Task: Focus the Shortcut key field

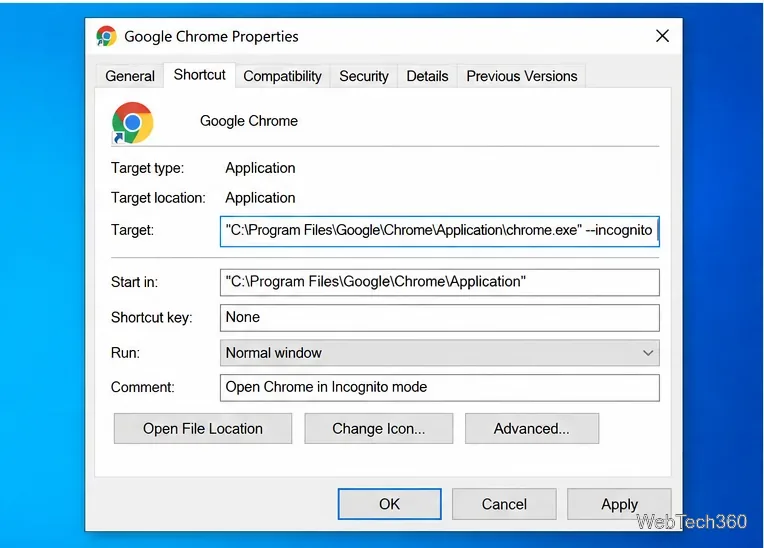Action: (439, 318)
